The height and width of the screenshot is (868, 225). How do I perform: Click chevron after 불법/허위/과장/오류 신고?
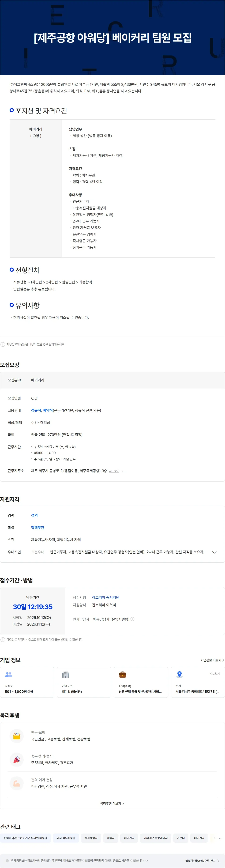point(218,860)
